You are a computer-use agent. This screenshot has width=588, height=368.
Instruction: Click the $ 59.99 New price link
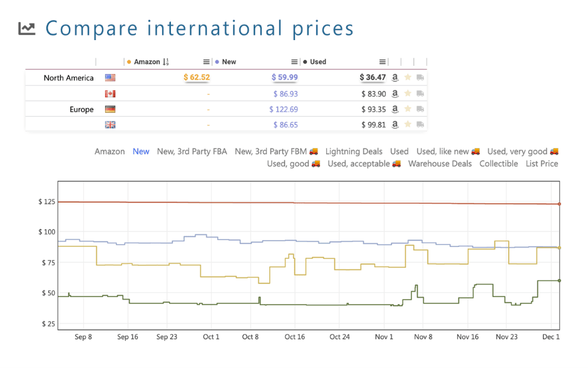[x=284, y=78]
